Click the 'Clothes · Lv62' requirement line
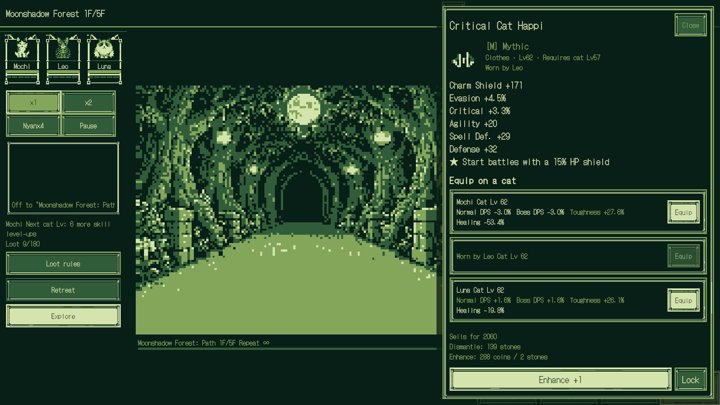This screenshot has height=405, width=720. (543, 58)
